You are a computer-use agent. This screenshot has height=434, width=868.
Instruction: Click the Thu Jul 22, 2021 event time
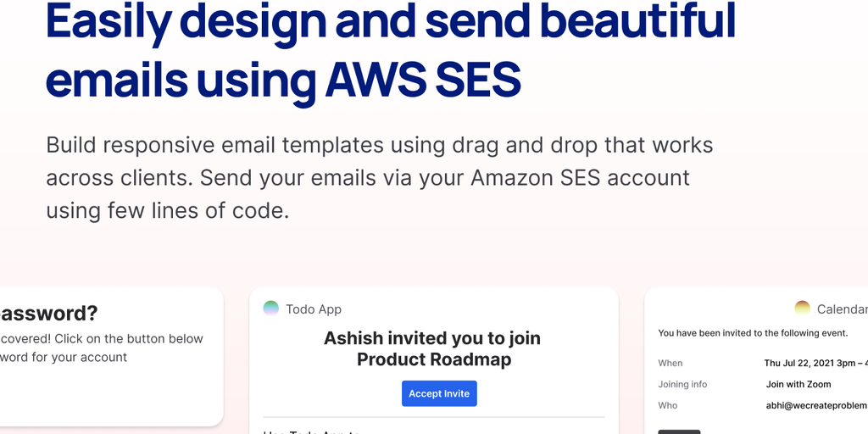click(814, 363)
